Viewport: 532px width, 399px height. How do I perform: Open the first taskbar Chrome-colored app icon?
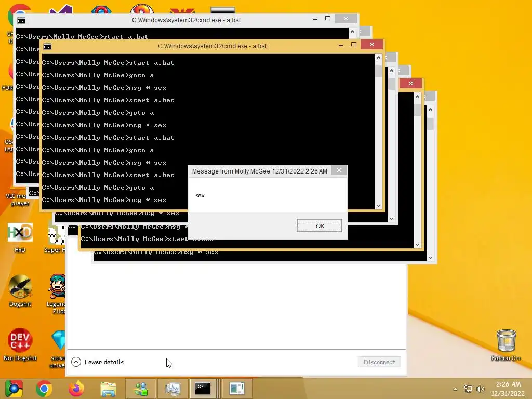click(x=13, y=389)
